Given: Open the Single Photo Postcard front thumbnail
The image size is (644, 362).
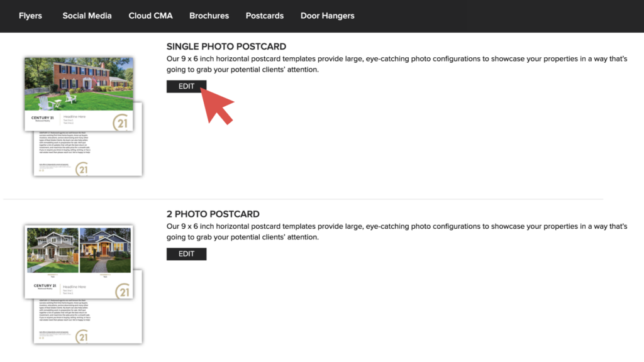Looking at the screenshot, I should [x=79, y=94].
